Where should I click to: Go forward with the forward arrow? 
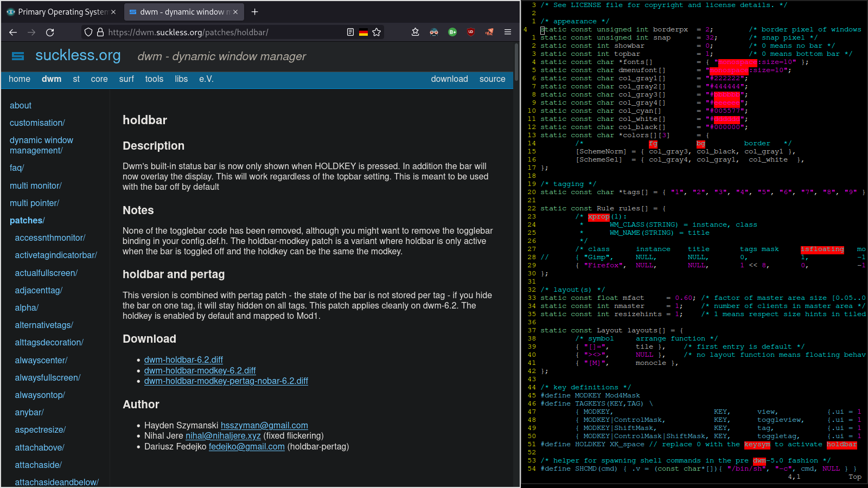click(31, 33)
